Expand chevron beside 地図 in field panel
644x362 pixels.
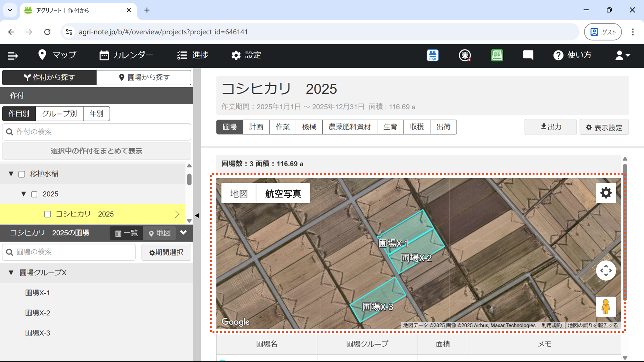184,233
